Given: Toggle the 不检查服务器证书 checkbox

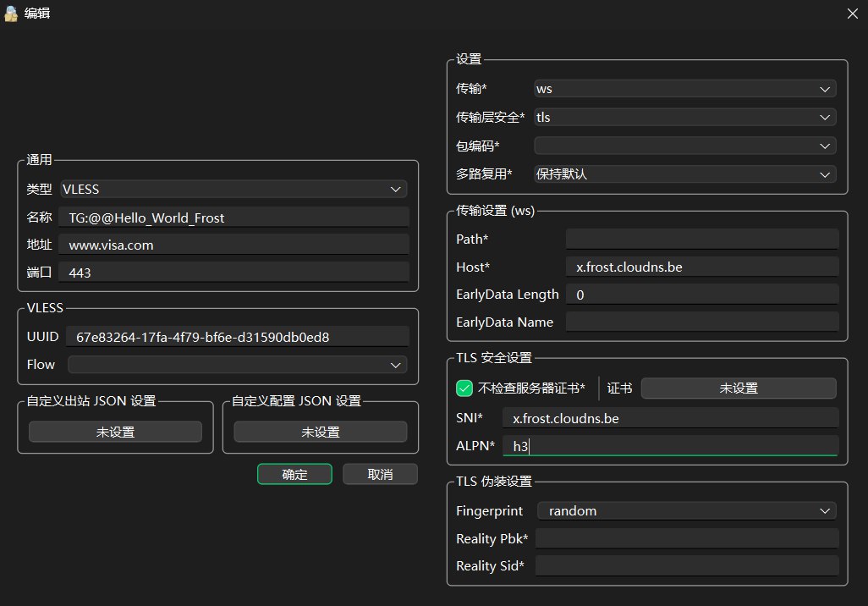Looking at the screenshot, I should point(464,388).
